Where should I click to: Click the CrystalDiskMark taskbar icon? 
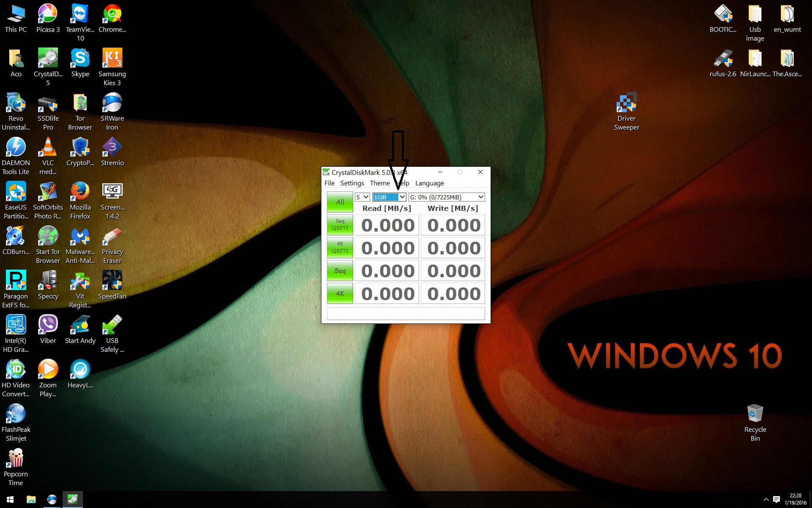tap(73, 500)
